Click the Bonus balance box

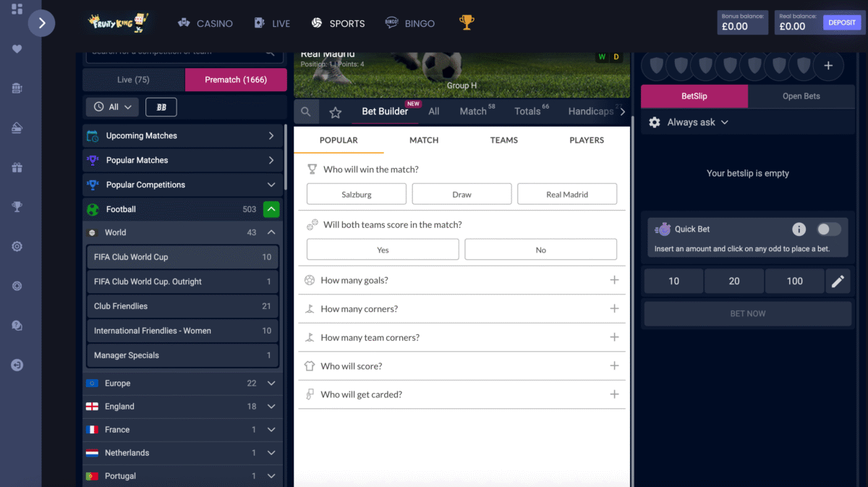click(x=743, y=22)
